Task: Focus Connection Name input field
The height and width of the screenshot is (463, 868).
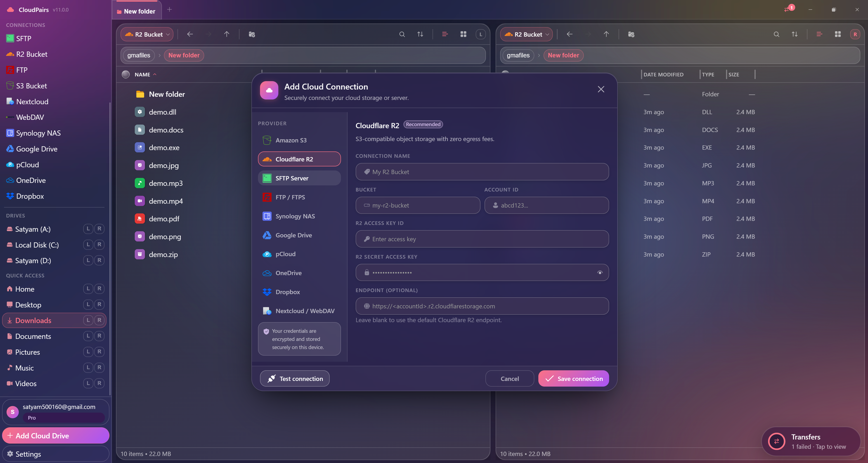Action: point(482,172)
